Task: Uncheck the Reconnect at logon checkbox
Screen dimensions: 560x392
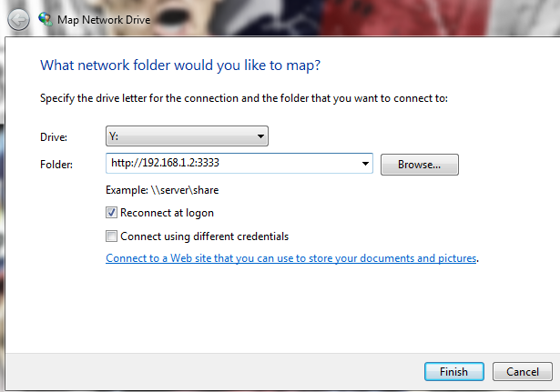Action: (112, 213)
